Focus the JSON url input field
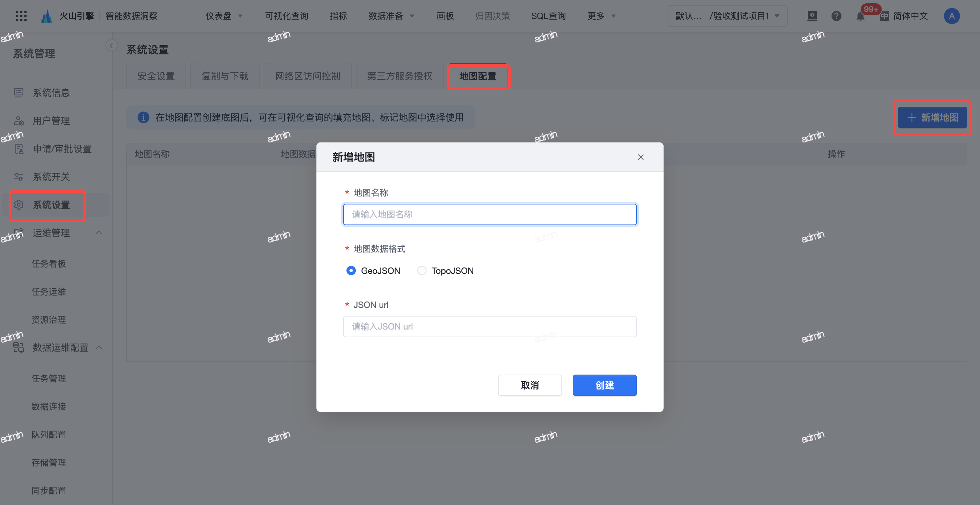Image resolution: width=980 pixels, height=505 pixels. pos(489,327)
